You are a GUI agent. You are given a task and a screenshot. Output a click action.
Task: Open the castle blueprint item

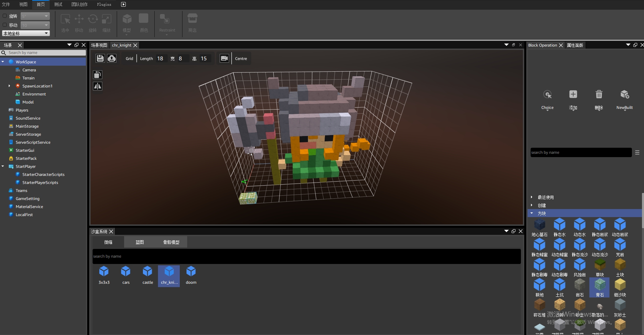148,276
